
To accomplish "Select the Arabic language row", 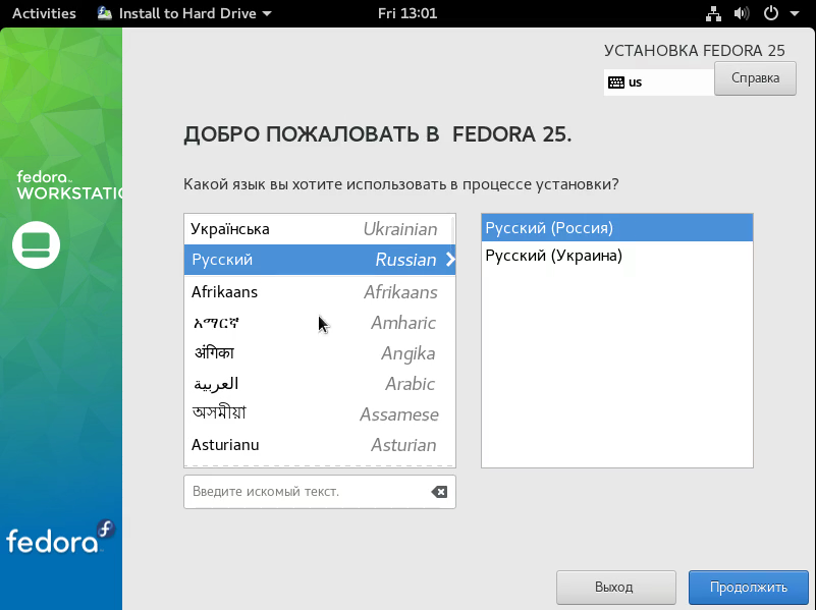I will coord(320,384).
